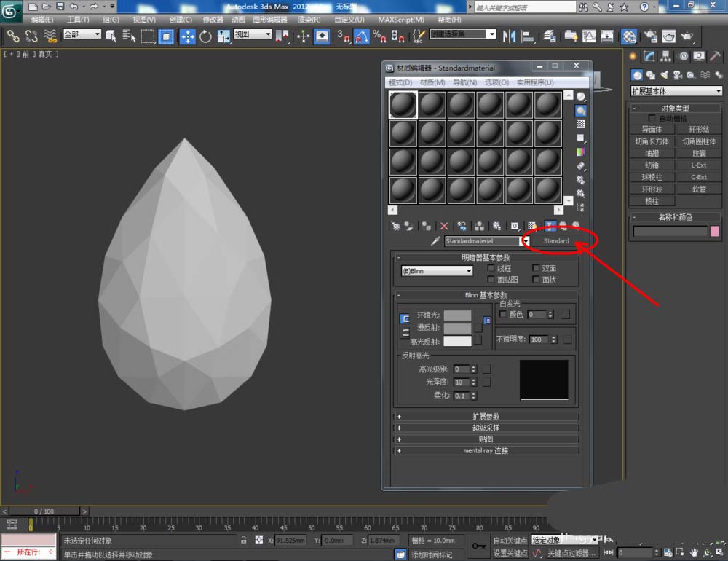Viewport: 728px width, 561px height.
Task: Toggle the material editor checkered background icon
Action: pos(580,125)
